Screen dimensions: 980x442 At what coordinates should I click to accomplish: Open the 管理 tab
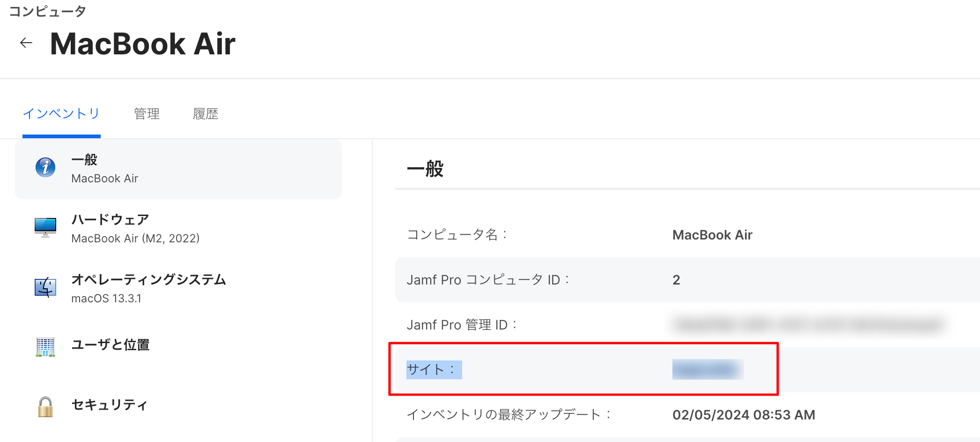coord(147,114)
